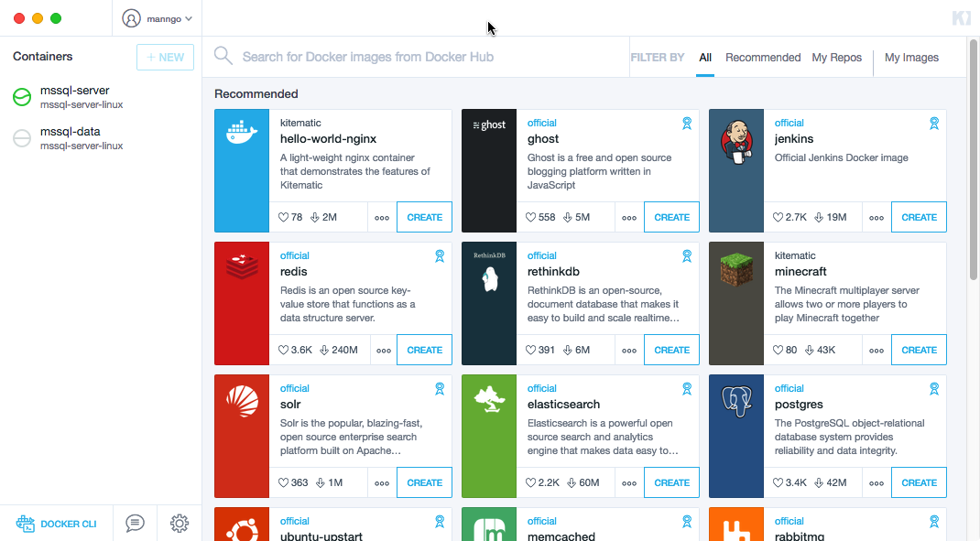This screenshot has height=541, width=980.
Task: Switch to the My Repos filter tab
Action: coord(836,58)
